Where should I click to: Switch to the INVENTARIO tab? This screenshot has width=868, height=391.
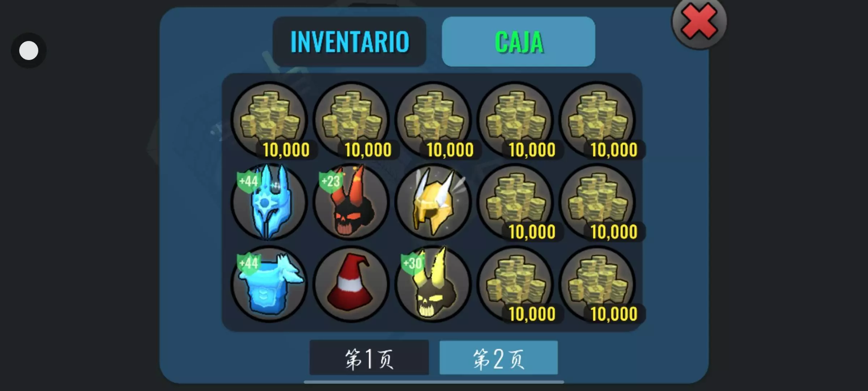click(x=349, y=42)
